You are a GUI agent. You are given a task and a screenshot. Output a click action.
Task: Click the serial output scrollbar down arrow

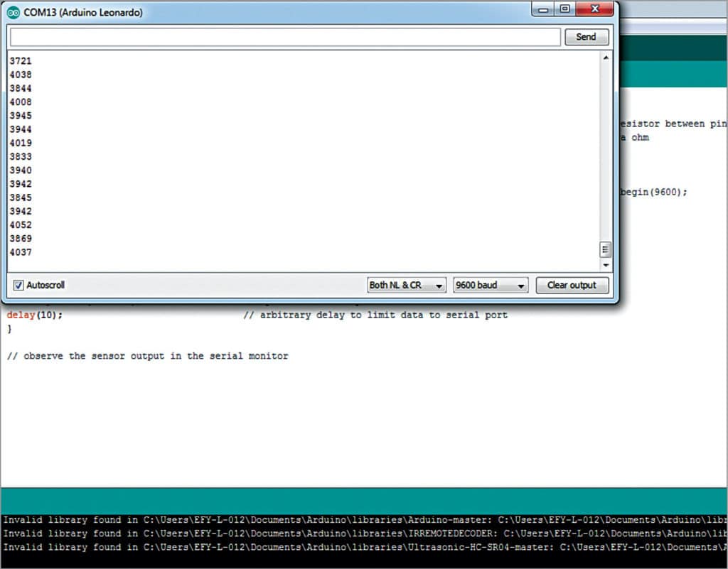[606, 265]
